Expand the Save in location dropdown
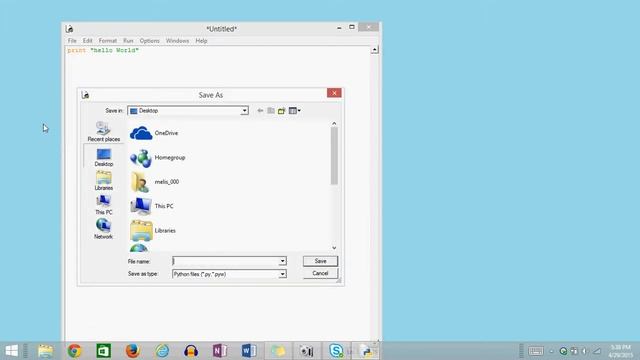This screenshot has width=640, height=360. tap(244, 111)
